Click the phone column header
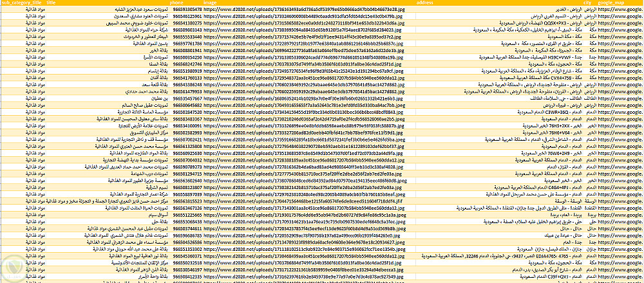 pos(176,3)
